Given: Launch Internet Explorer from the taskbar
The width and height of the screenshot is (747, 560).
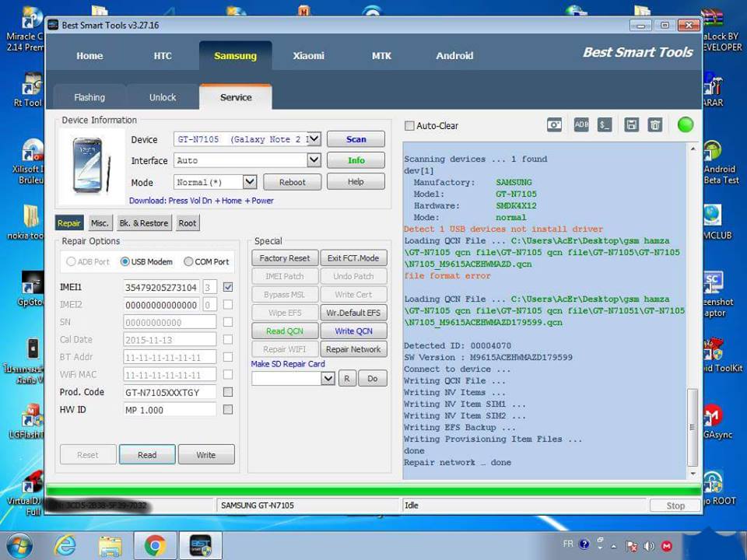Looking at the screenshot, I should click(65, 546).
